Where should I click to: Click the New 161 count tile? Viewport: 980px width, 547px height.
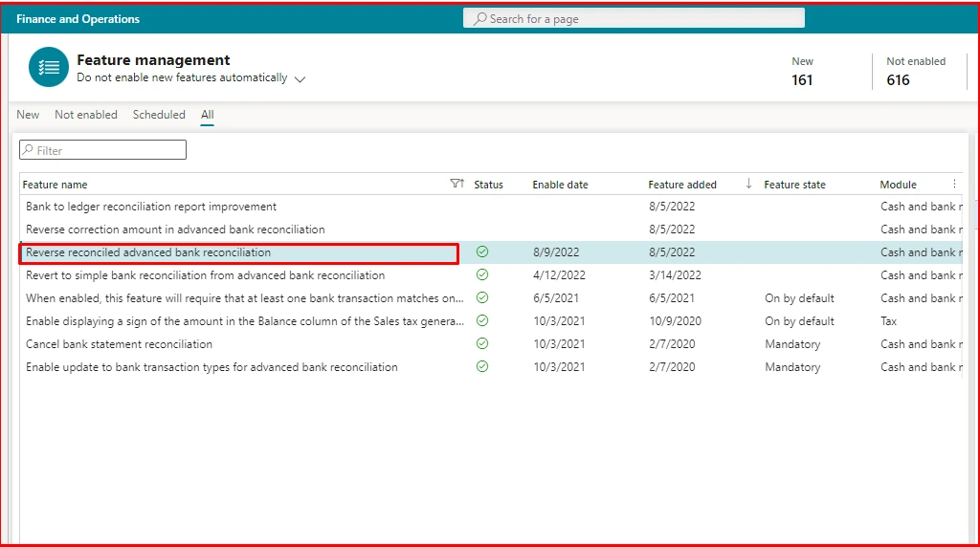[x=803, y=71]
